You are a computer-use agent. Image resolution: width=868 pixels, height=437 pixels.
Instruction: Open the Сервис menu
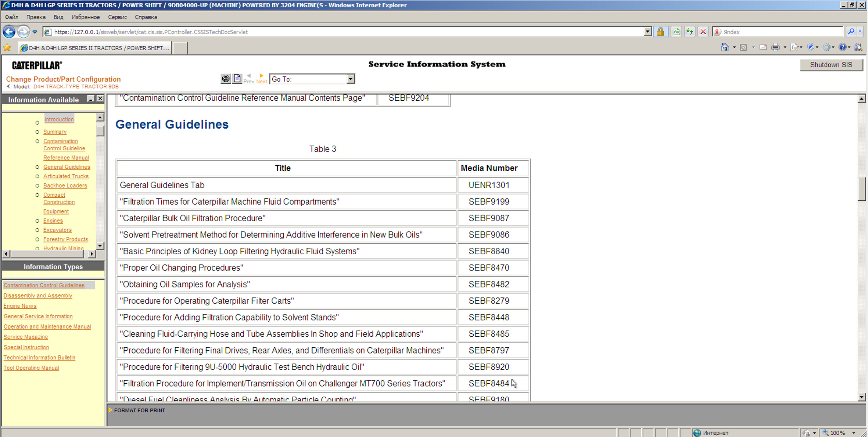[x=117, y=17]
